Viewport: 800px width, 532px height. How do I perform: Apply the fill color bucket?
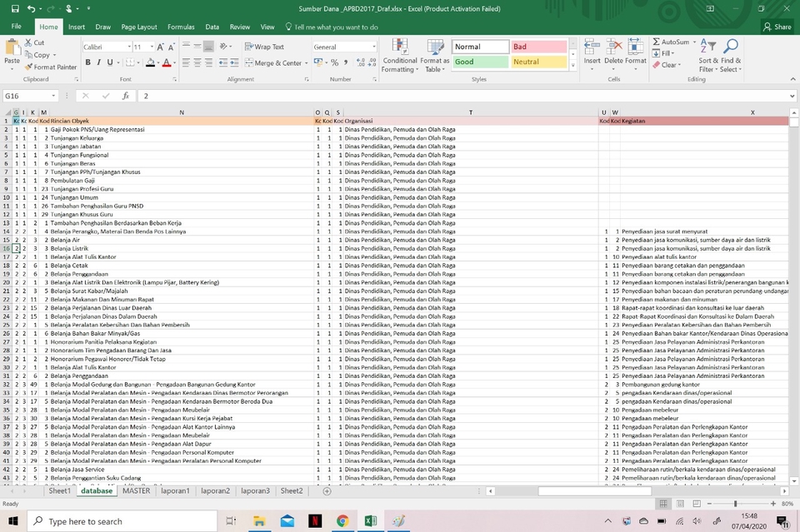[150, 62]
